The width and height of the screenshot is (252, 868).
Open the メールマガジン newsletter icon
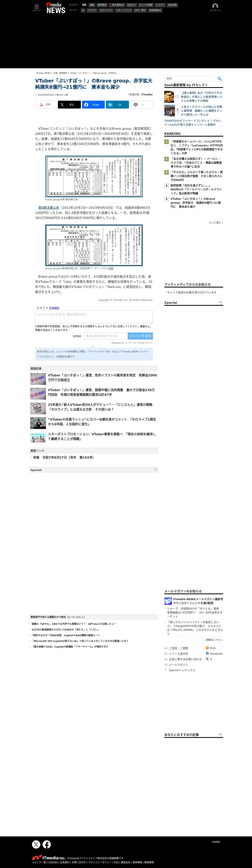point(168,601)
